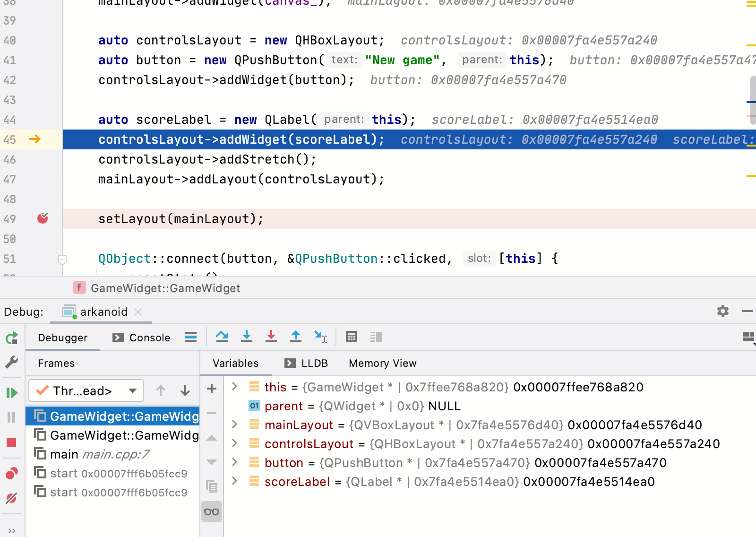Open View Breakpoints dialog
Image resolution: width=756 pixels, height=537 pixels.
coord(12,473)
